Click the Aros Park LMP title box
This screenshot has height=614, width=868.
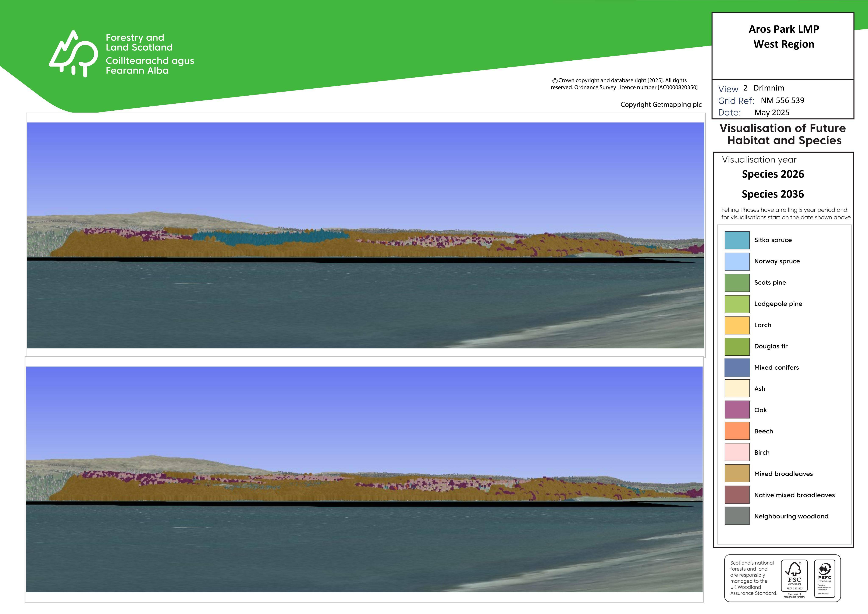783,46
